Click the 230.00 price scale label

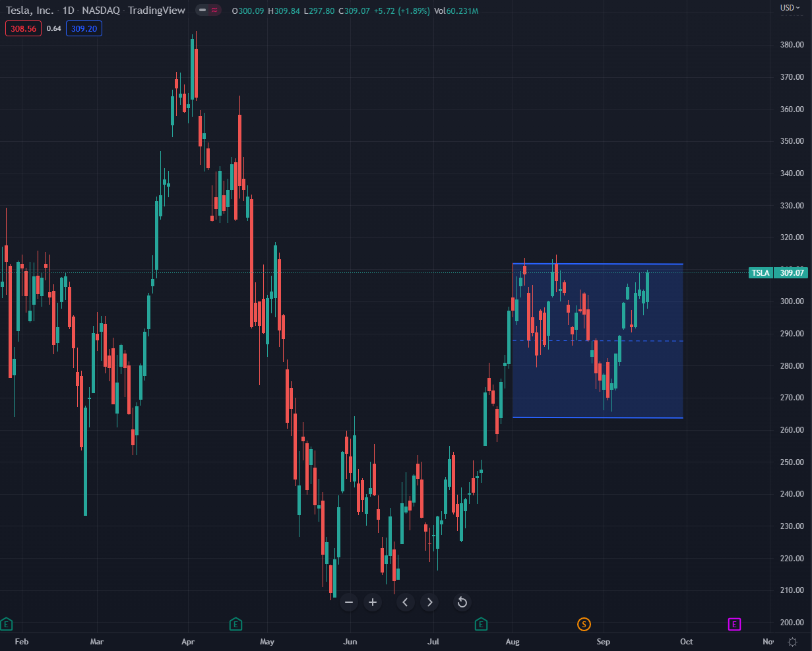(792, 526)
